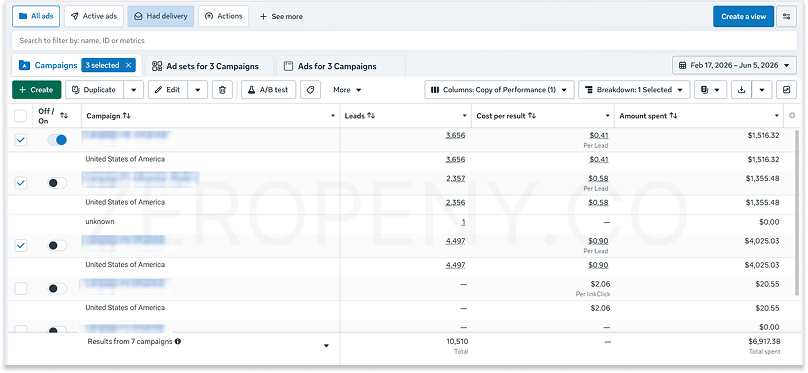Uncheck the campaign with 2,357 leads
This screenshot has height=373, width=808.
[21, 182]
